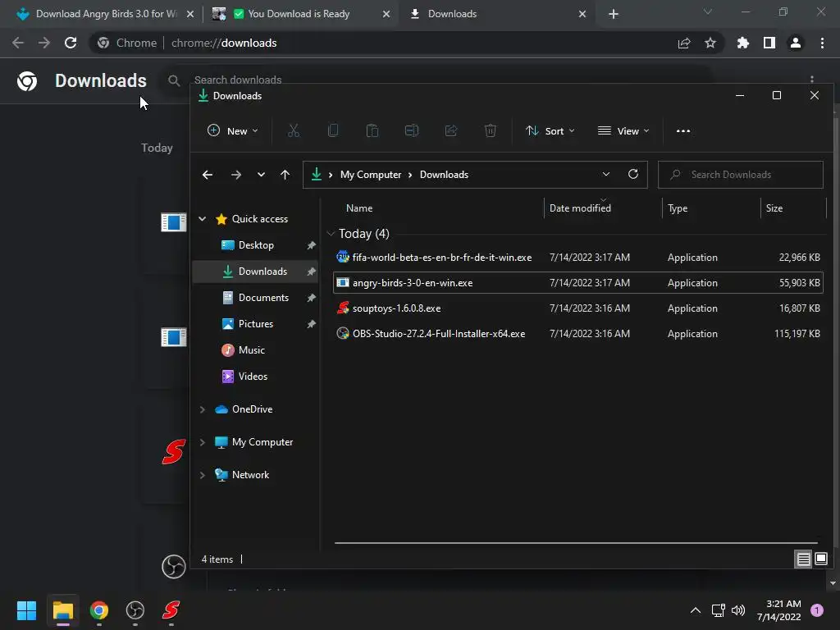
Task: Open the notification badge in system tray
Action: (816, 610)
